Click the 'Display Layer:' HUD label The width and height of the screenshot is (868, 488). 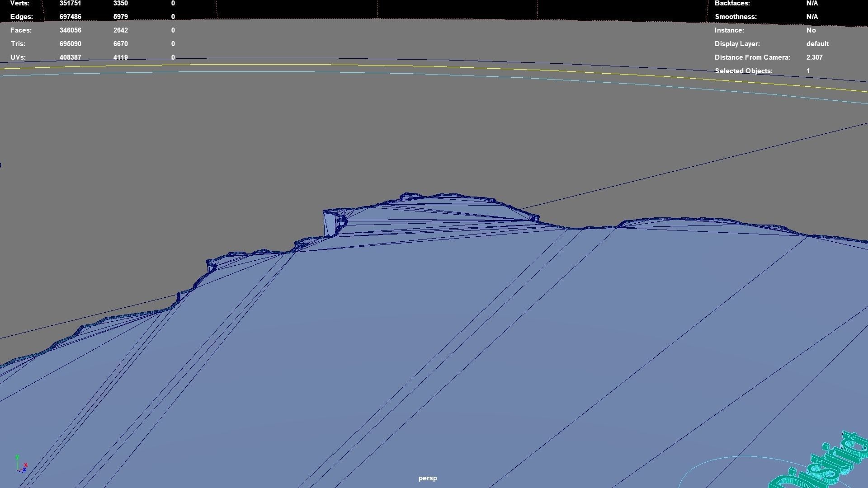pyautogui.click(x=737, y=44)
